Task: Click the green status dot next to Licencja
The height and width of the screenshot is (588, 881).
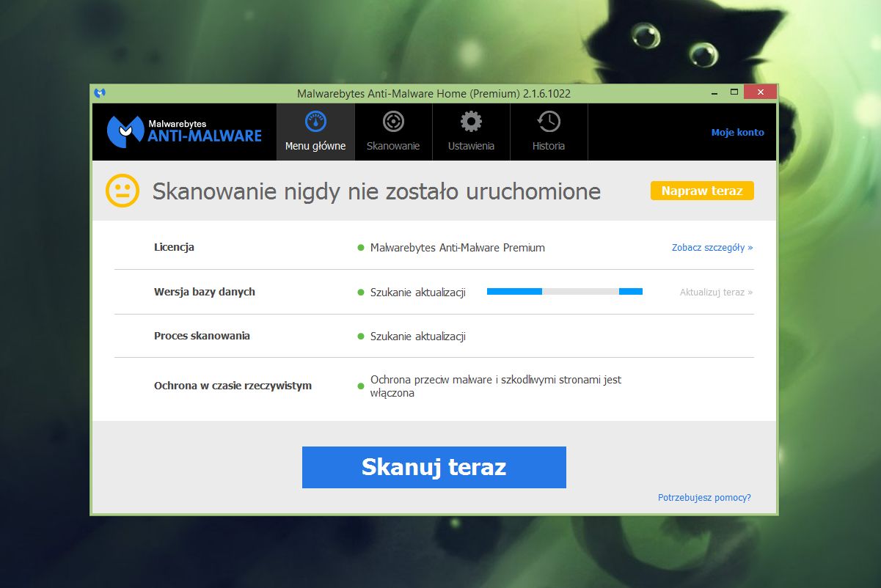Action: pyautogui.click(x=362, y=248)
